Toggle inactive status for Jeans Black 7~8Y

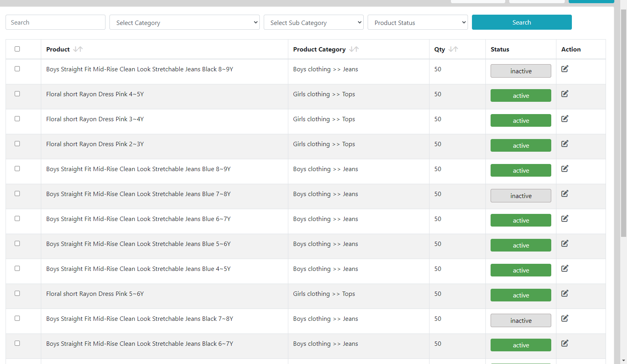click(521, 320)
